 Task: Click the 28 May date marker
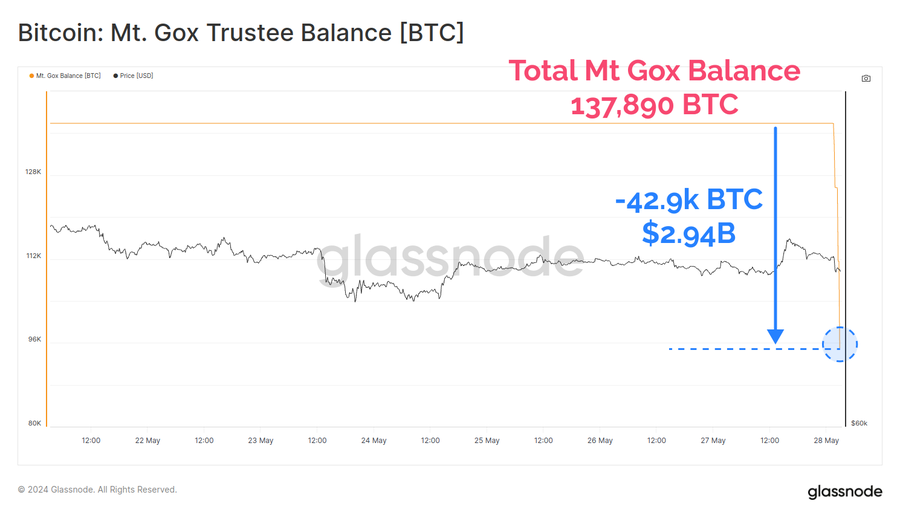pyautogui.click(x=824, y=440)
